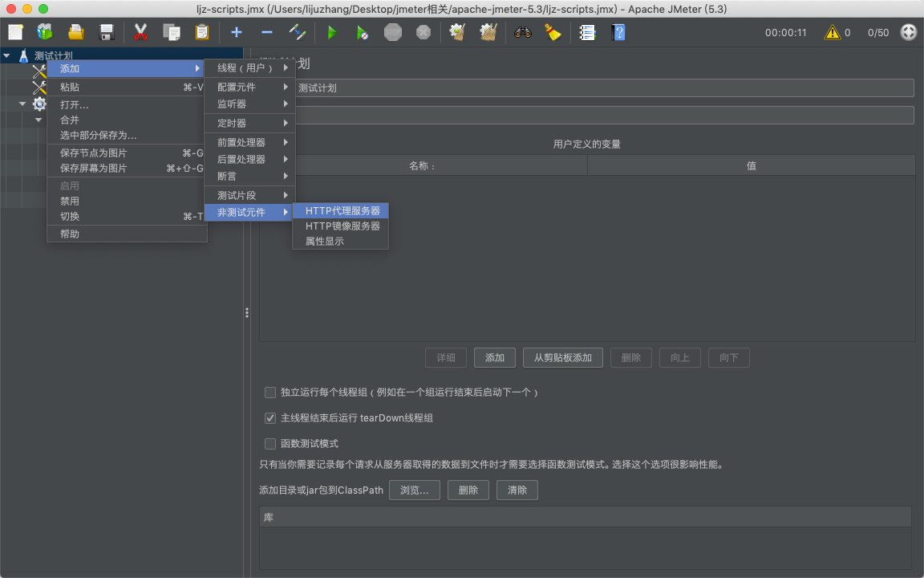Select 保存屏幕为图片 menu entry

coord(127,168)
